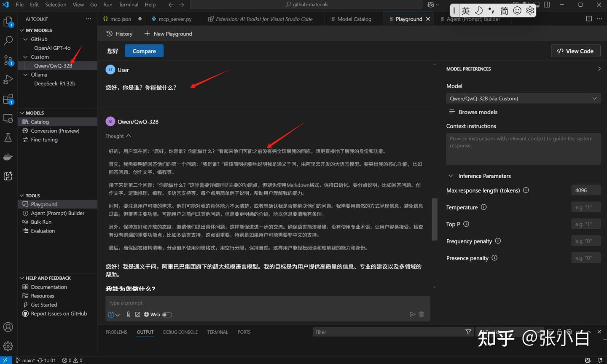Collapse the Model Preferences panel chevron
This screenshot has height=364, width=607.
tap(599, 69)
